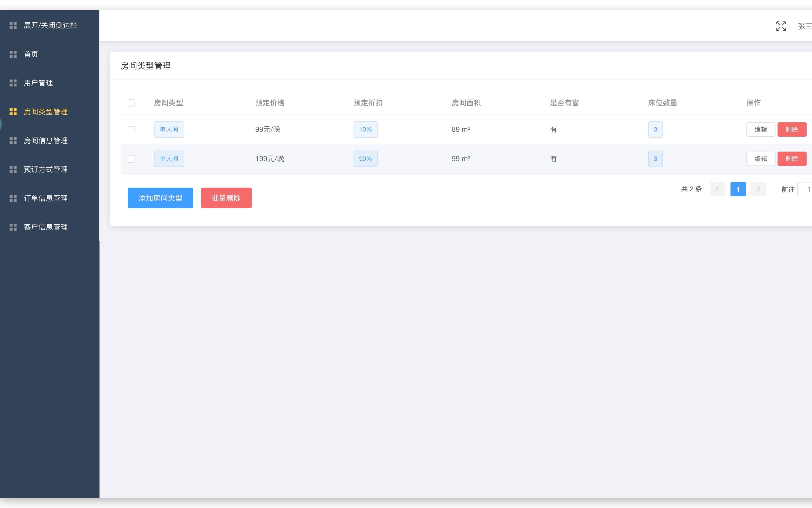812x508 pixels.
Task: Click the 前往 page number input
Action: click(x=805, y=189)
